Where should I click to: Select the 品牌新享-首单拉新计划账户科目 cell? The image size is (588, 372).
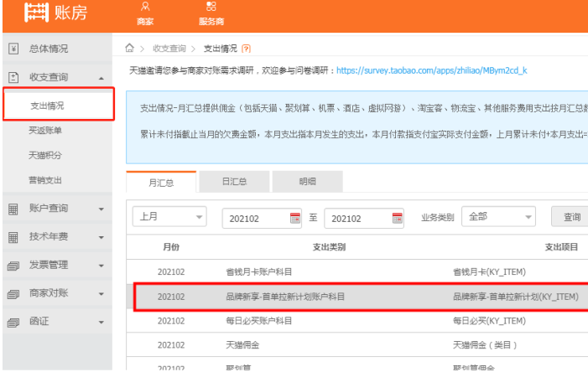[x=285, y=297]
